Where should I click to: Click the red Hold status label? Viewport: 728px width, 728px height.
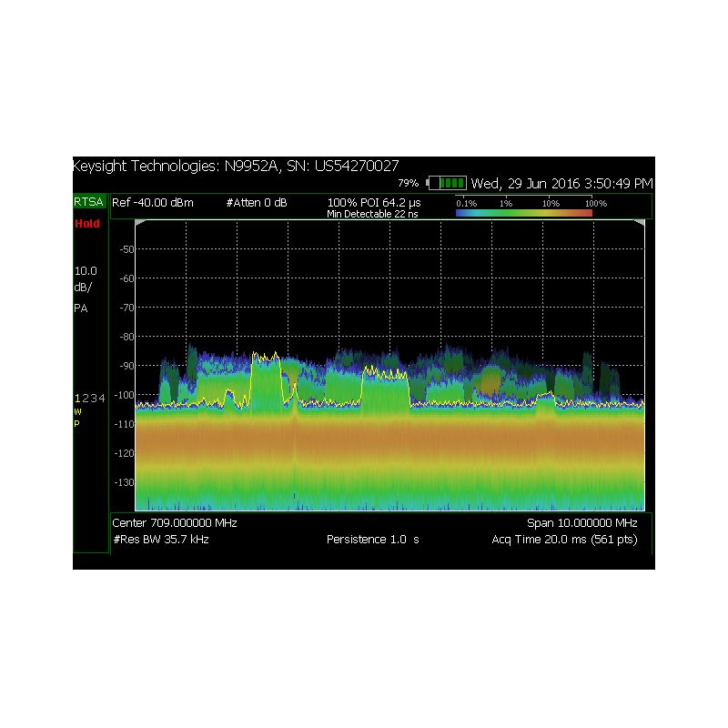pos(87,223)
